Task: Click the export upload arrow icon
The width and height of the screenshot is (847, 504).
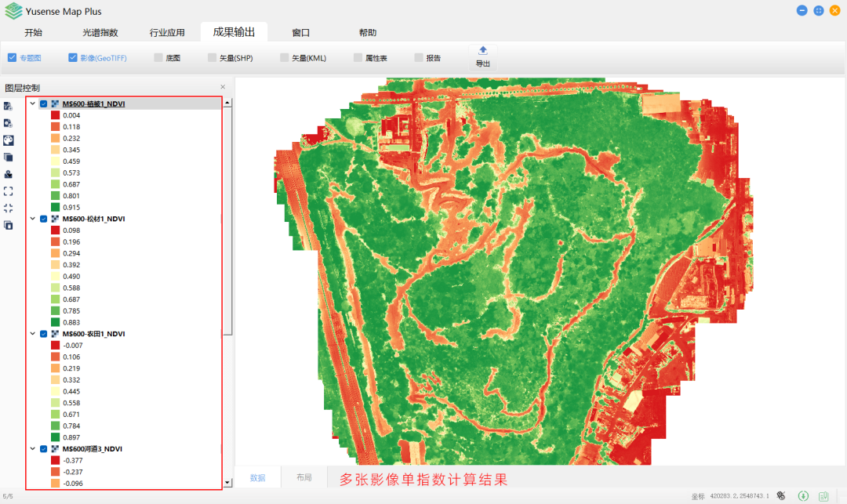Action: (x=482, y=51)
